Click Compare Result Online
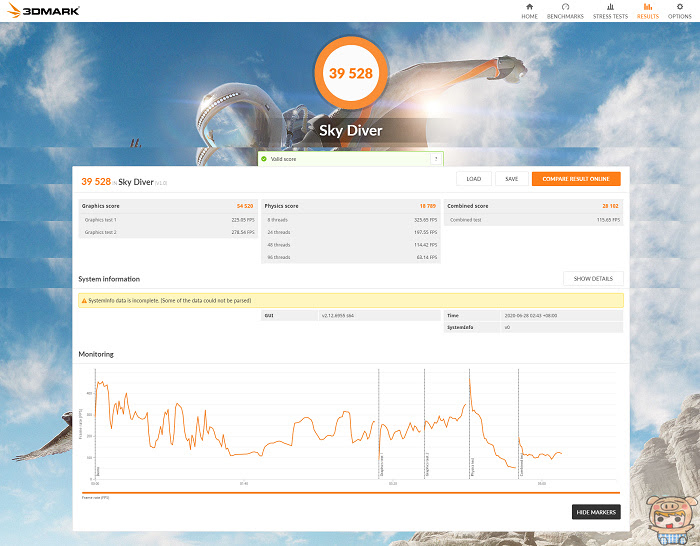Image resolution: width=700 pixels, height=546 pixels. (576, 179)
